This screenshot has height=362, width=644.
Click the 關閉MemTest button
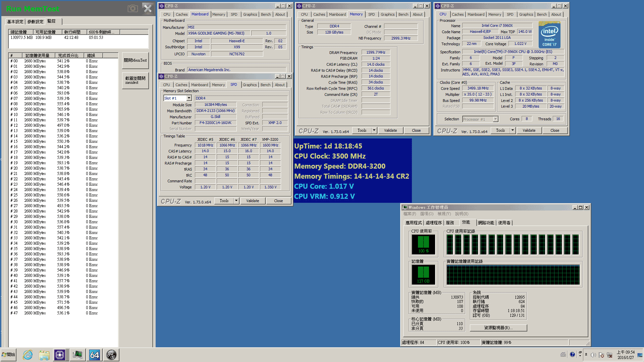[x=135, y=60]
